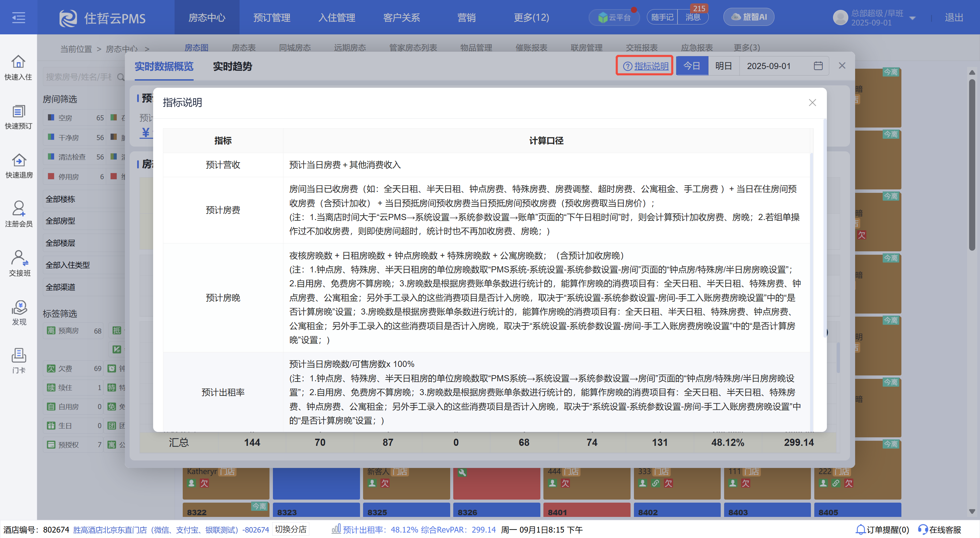Open 营销 top menu
980x538 pixels.
click(467, 17)
